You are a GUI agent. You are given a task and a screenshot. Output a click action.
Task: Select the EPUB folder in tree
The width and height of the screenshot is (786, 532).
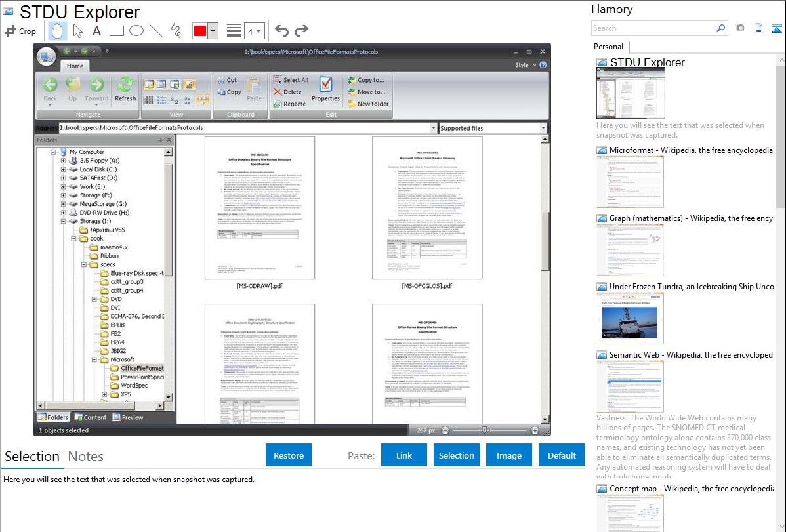tap(117, 325)
